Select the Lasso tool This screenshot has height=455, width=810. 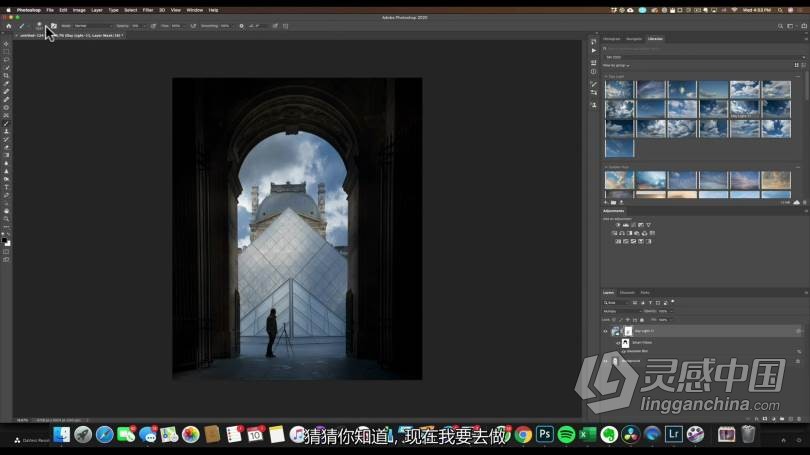[x=6, y=60]
